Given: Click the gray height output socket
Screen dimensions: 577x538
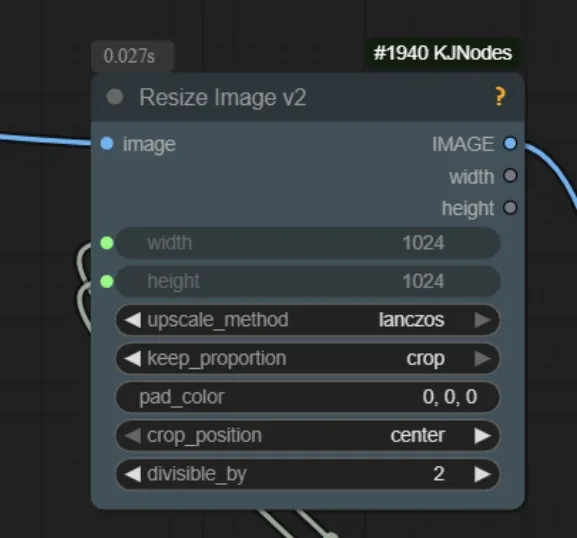Looking at the screenshot, I should [x=510, y=208].
